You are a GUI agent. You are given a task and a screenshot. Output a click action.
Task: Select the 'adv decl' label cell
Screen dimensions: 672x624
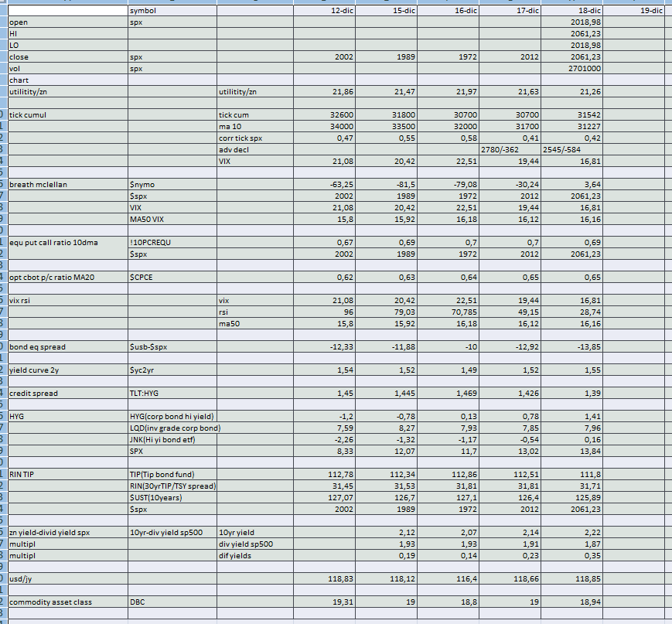tap(255, 149)
